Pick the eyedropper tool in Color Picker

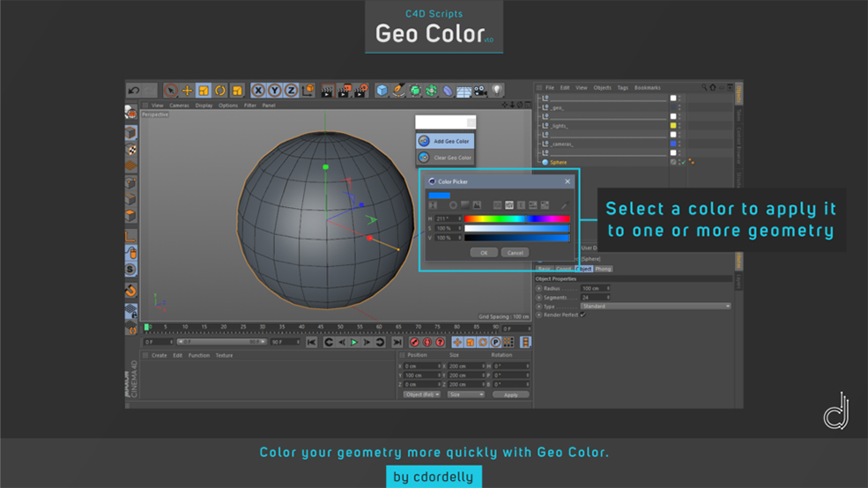(564, 205)
